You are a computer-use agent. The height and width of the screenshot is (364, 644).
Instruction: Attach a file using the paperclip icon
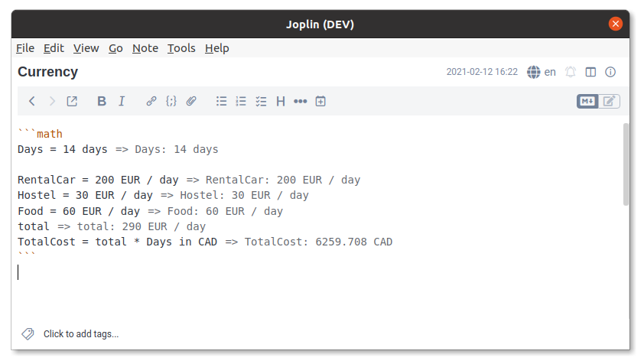(191, 101)
